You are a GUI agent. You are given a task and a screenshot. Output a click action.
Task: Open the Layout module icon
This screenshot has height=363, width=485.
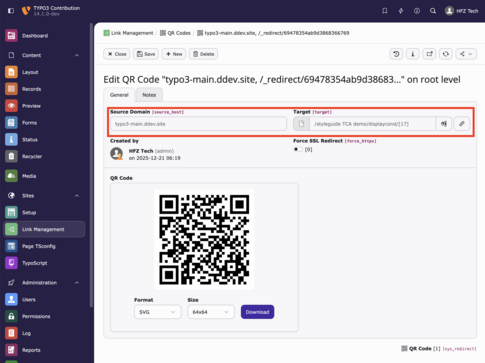[11, 72]
